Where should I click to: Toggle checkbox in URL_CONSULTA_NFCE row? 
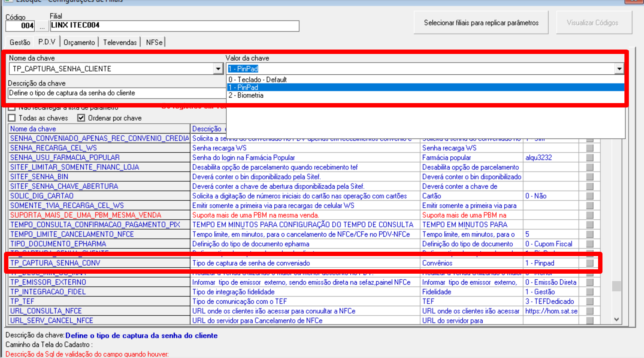coord(590,311)
